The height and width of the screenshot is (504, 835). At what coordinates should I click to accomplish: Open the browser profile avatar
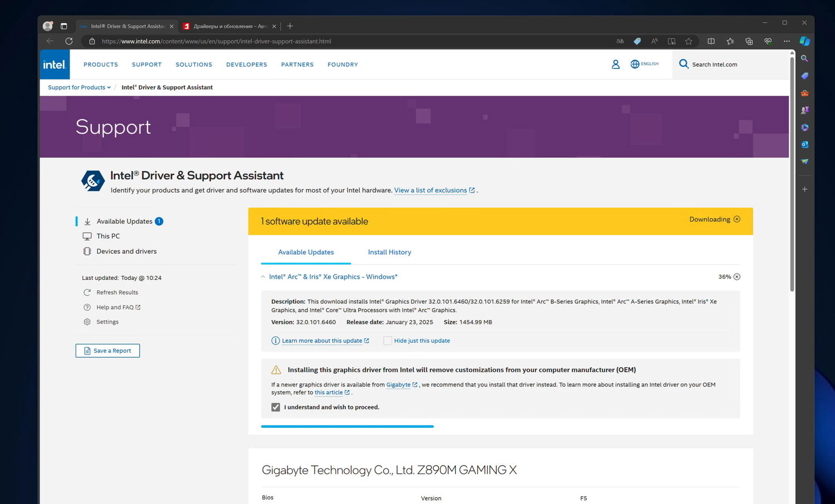48,26
